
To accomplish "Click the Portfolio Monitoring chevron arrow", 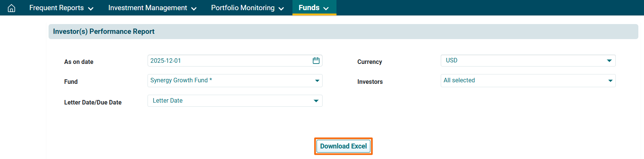I will (281, 9).
